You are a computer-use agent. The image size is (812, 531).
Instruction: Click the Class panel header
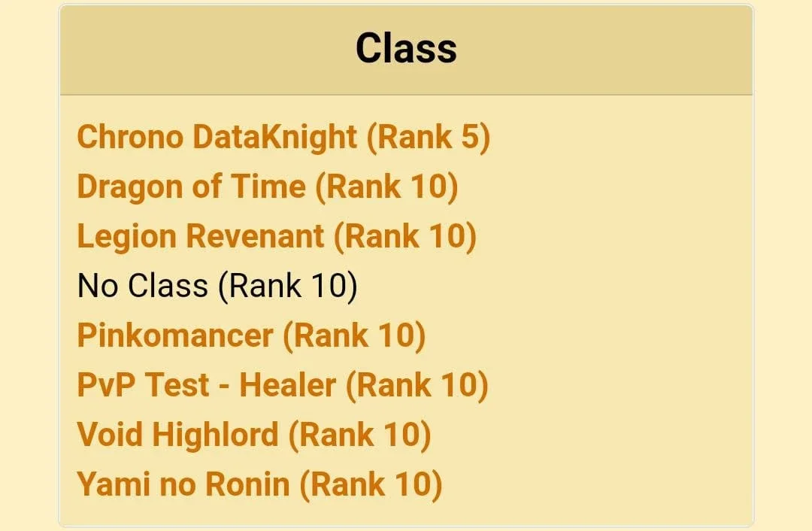406,50
